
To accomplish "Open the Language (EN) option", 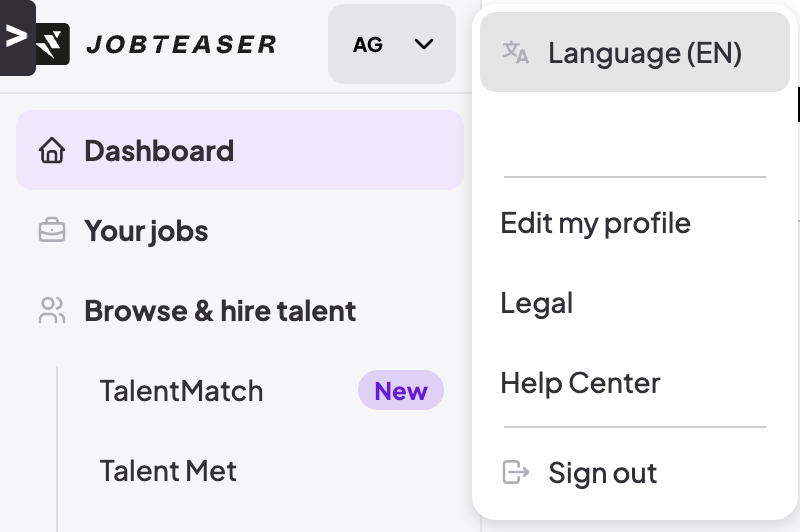I will click(x=644, y=53).
